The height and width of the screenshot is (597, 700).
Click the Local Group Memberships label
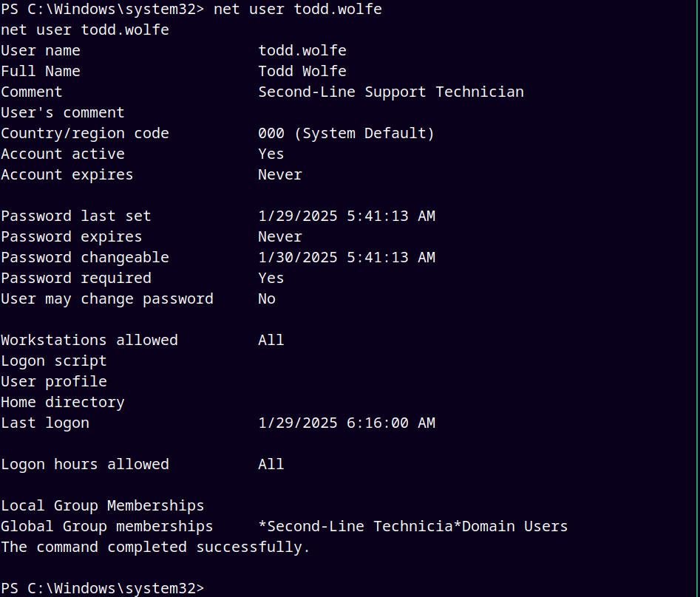[102, 505]
